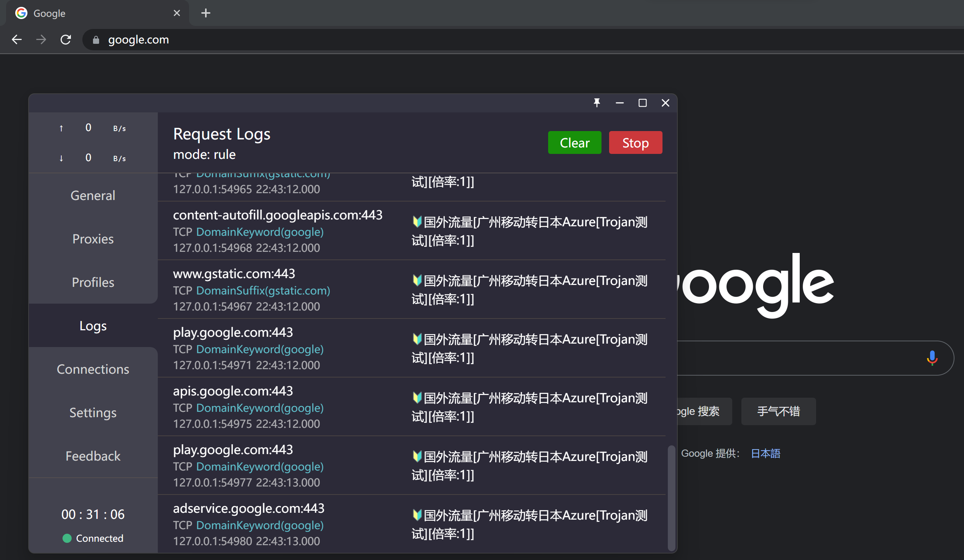Click the Connected status label
This screenshot has width=964, height=560.
point(99,538)
